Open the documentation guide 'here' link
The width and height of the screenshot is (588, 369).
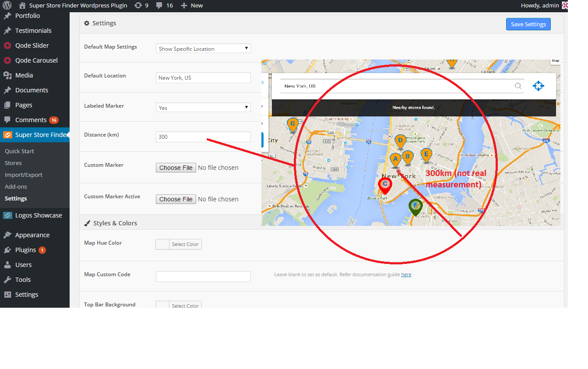(406, 274)
